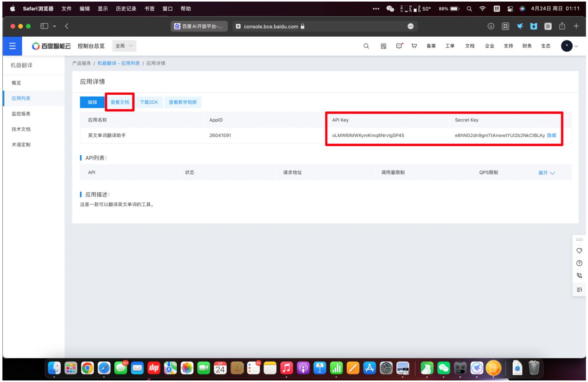This screenshot has height=382, width=588.
Task: Click the page options button in address bar
Action: click(x=411, y=26)
